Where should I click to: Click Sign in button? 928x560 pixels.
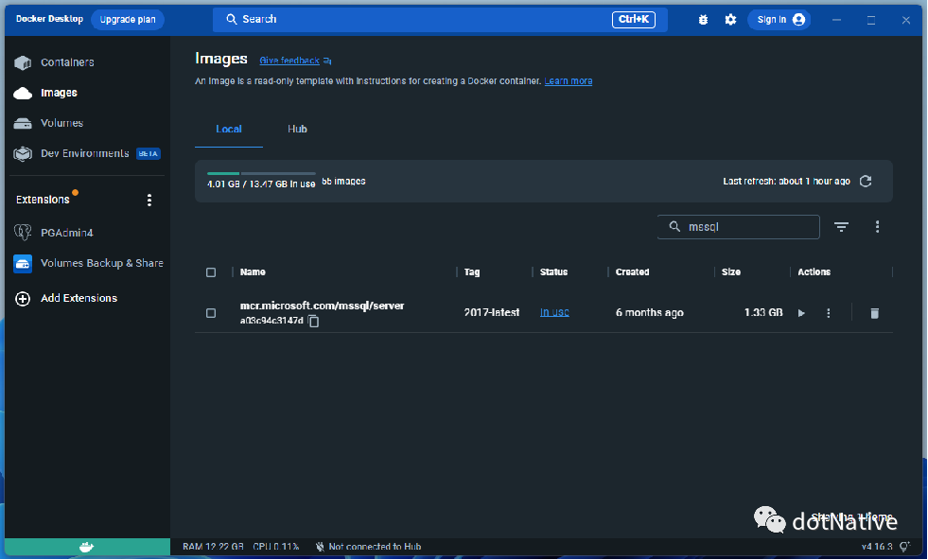[780, 20]
